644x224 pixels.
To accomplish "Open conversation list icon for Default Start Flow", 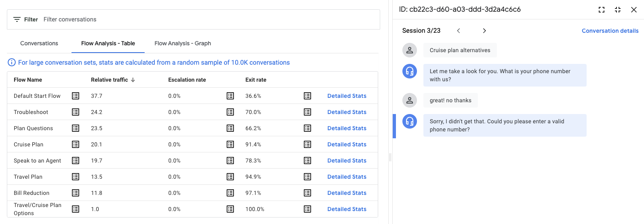I will (76, 96).
